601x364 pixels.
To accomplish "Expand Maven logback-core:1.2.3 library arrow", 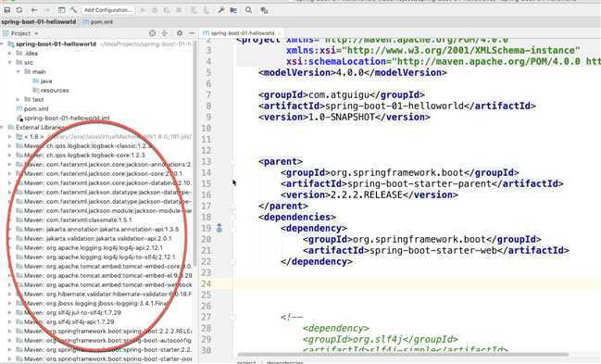I will [10, 155].
